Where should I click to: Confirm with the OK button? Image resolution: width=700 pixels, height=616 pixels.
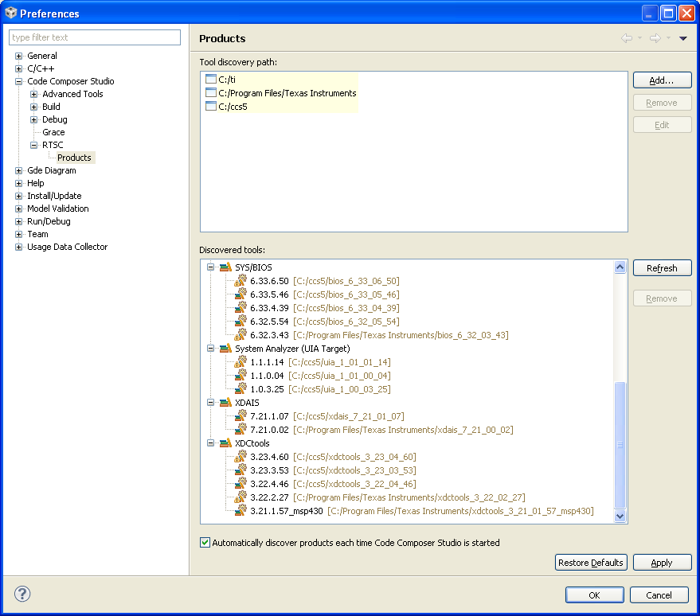(x=595, y=595)
